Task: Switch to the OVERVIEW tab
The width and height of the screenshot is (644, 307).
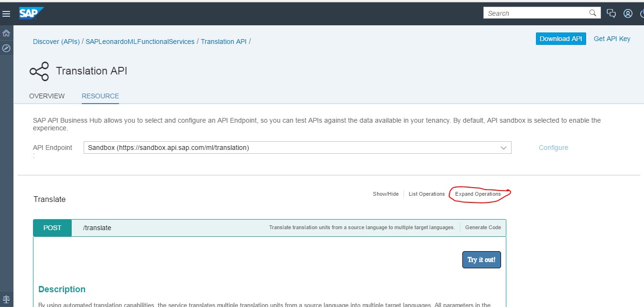Action: 46,96
